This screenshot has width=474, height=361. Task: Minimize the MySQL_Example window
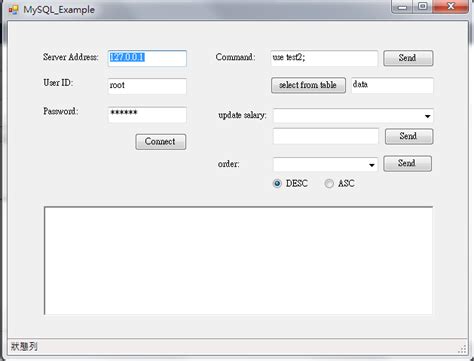[x=402, y=7]
